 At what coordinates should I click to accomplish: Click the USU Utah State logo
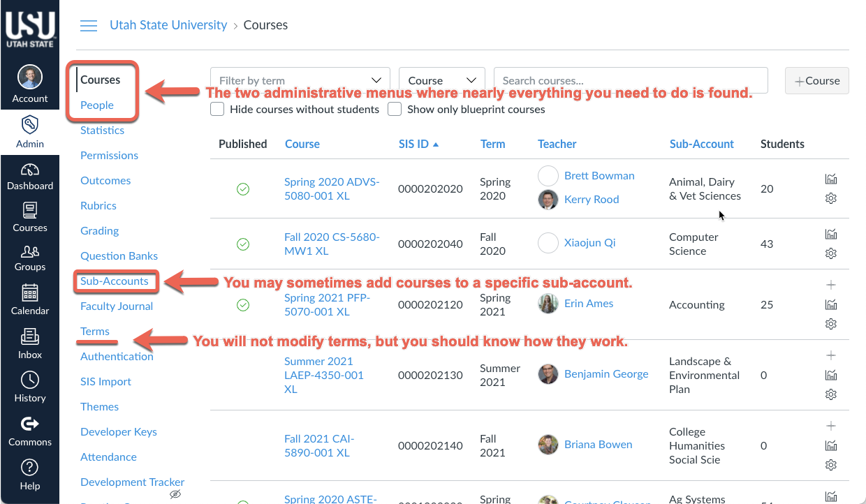[x=30, y=28]
